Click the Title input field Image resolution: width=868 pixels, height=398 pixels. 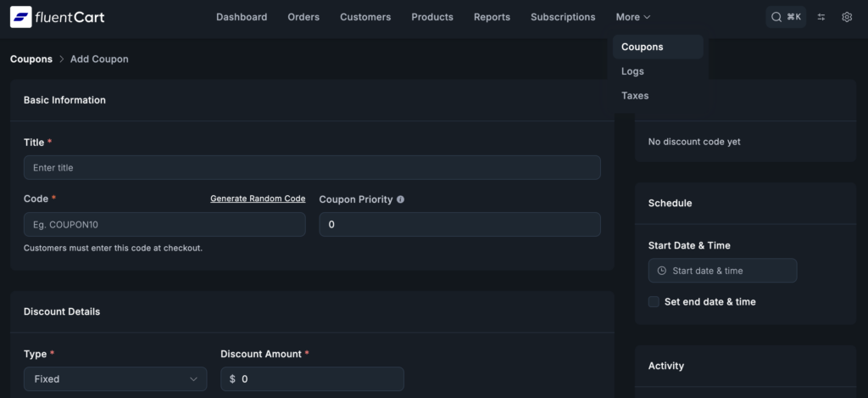312,168
